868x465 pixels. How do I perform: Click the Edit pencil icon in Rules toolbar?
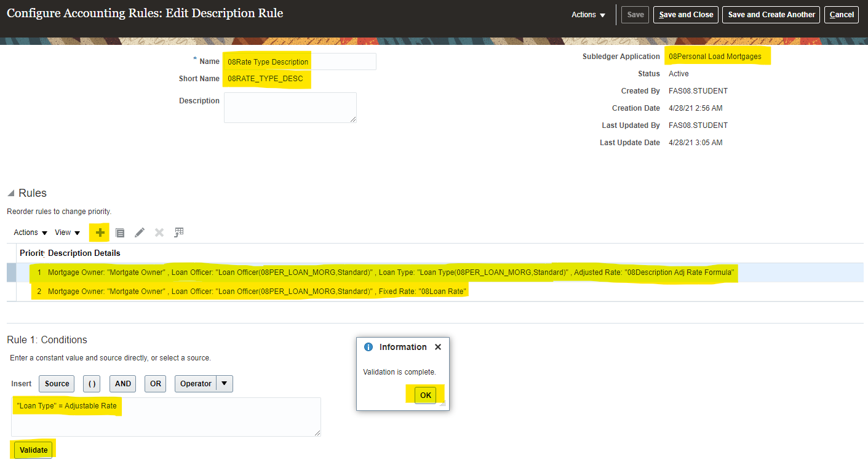pyautogui.click(x=140, y=232)
